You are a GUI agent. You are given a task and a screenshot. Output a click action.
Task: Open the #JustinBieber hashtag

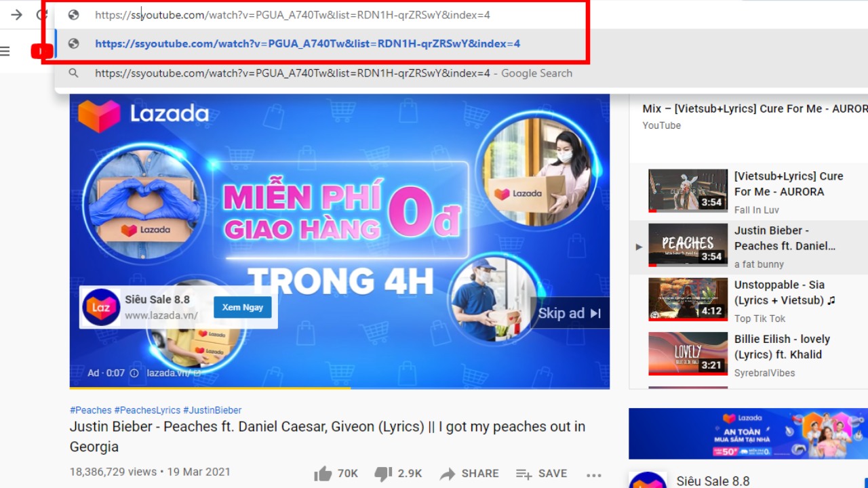point(212,410)
